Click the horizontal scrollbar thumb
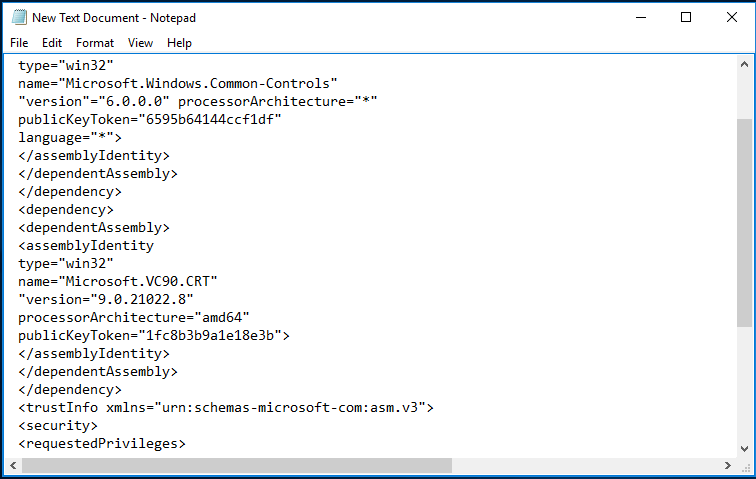 click(x=235, y=466)
